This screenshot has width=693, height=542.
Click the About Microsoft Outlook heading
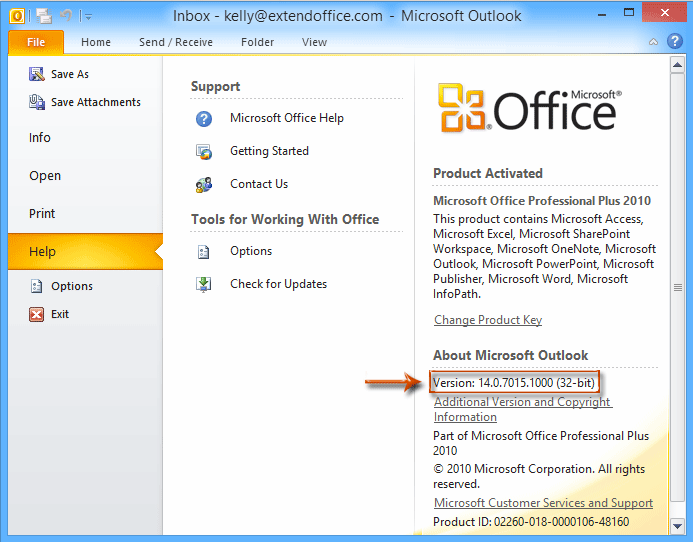pyautogui.click(x=510, y=355)
